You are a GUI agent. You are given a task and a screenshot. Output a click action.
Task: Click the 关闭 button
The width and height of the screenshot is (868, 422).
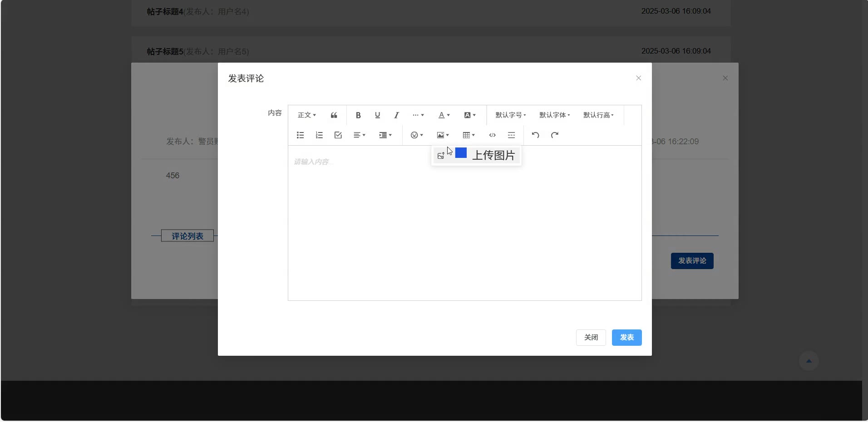pyautogui.click(x=591, y=338)
